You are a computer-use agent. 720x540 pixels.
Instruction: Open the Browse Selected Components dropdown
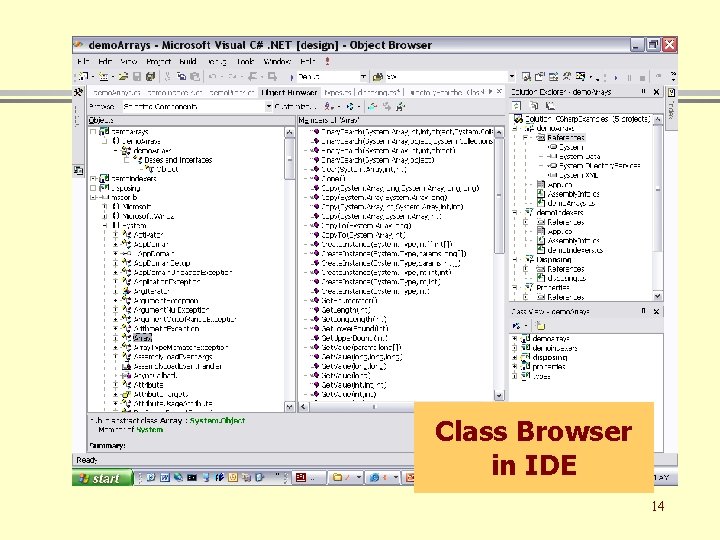pyautogui.click(x=269, y=107)
